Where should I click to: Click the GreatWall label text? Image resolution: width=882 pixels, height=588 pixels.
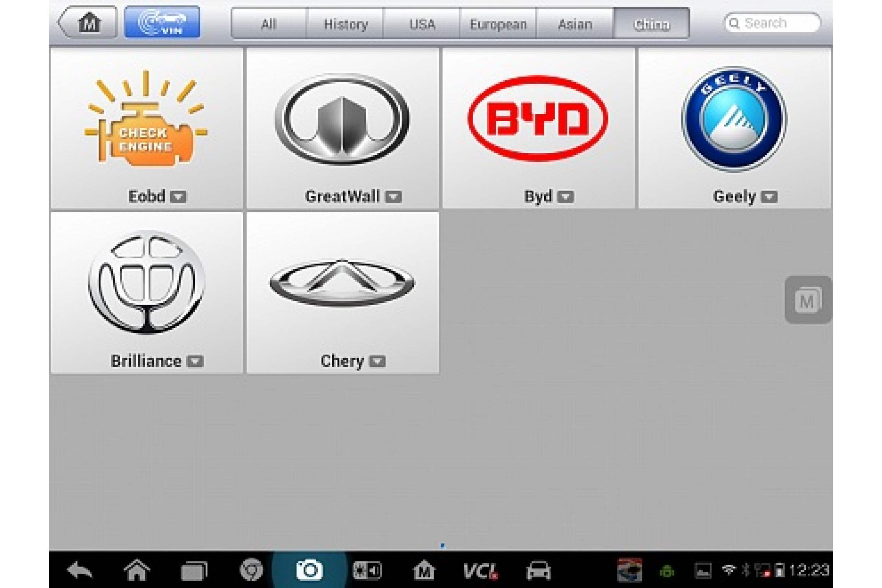coord(343,197)
